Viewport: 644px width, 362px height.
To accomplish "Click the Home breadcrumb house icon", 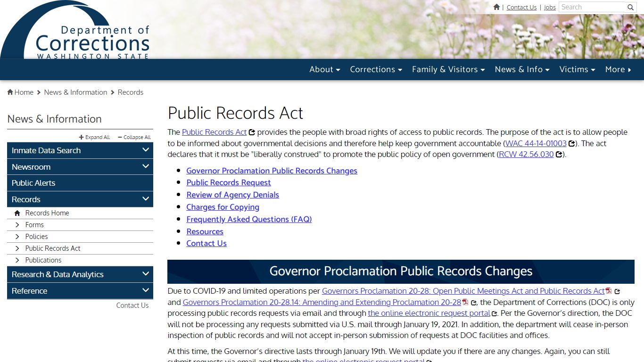I will coord(10,92).
